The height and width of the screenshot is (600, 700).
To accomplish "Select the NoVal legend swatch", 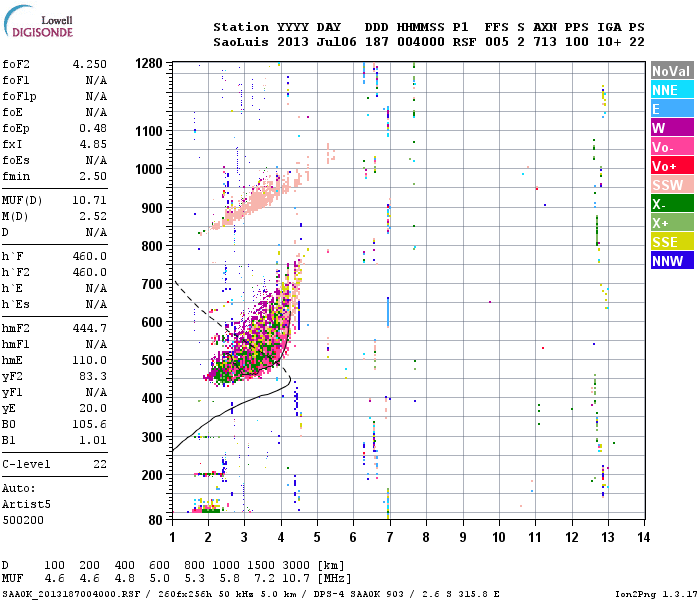I will click(672, 71).
